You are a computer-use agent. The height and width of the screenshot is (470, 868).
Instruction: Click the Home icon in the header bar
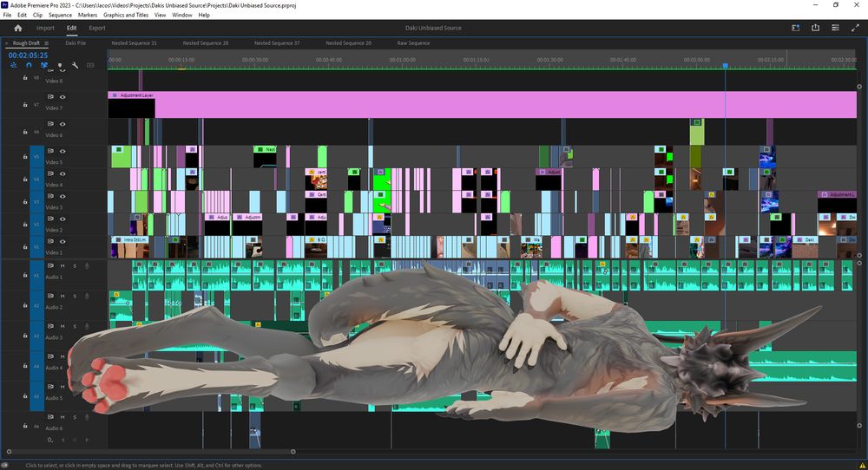click(x=17, y=28)
